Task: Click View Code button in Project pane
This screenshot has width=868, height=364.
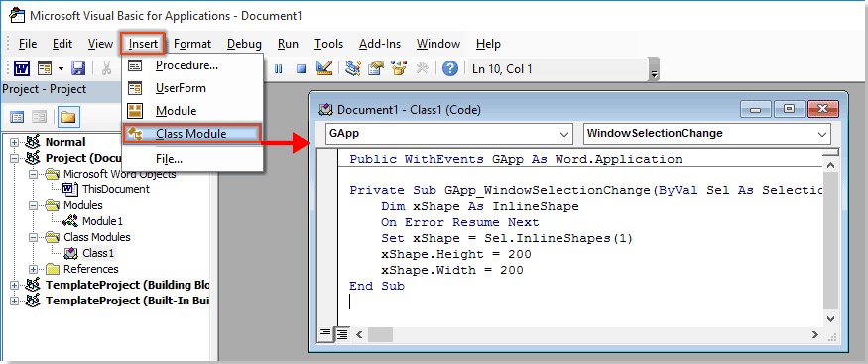Action: [18, 117]
